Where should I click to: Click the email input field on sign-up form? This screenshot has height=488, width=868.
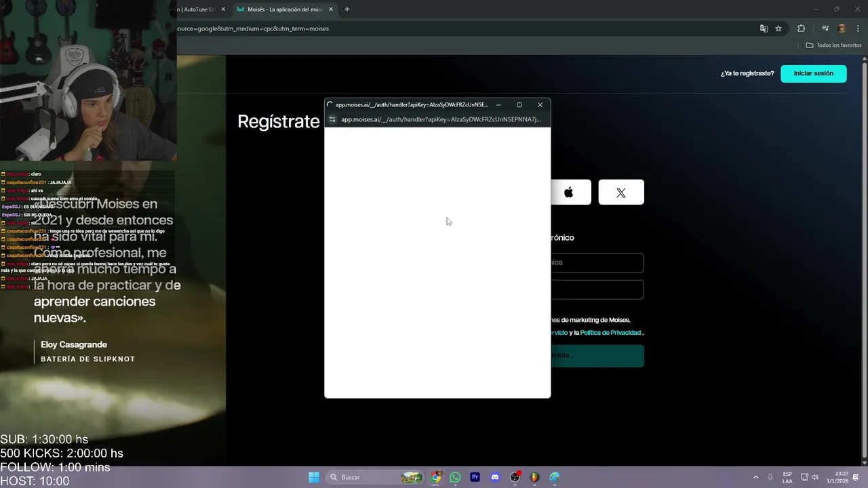tap(597, 262)
